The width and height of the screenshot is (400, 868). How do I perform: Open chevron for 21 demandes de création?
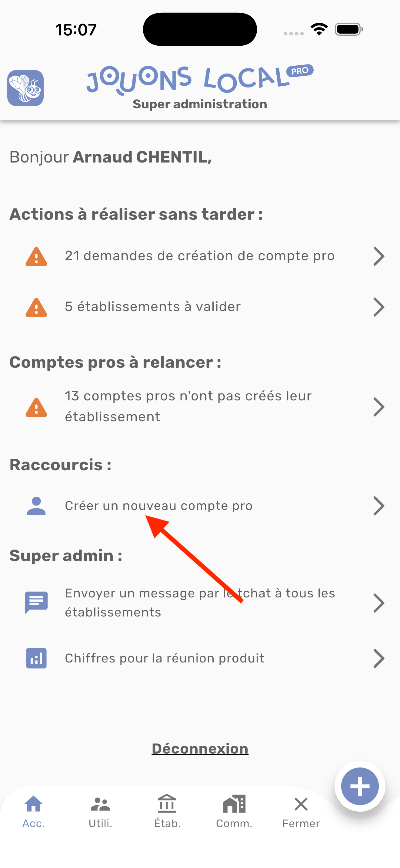pos(379,256)
